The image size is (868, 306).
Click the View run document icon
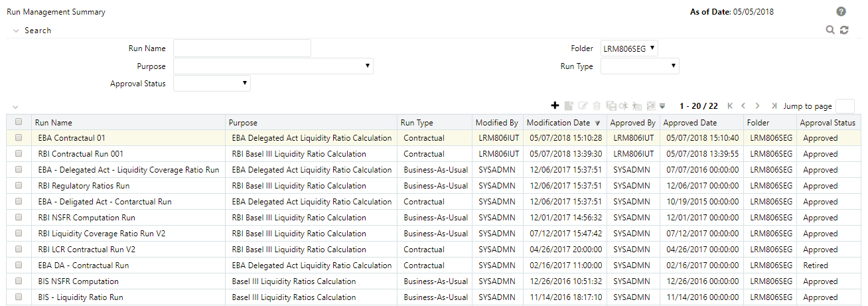tap(569, 106)
